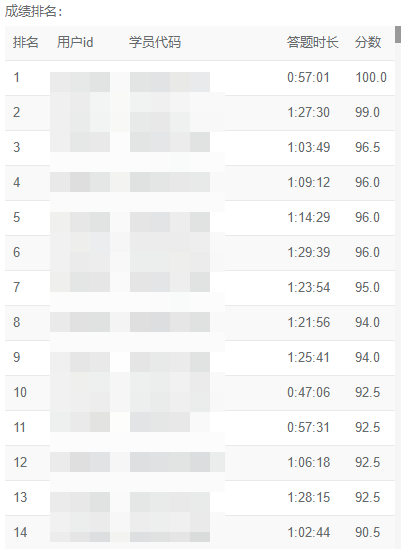Click the 学员代码 column header
This screenshot has width=410, height=549.
click(155, 42)
